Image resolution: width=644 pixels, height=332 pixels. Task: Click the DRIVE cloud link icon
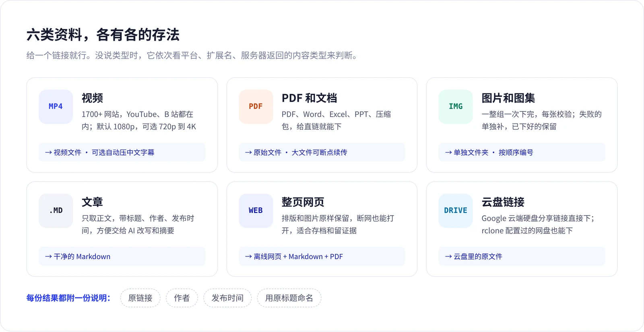point(456,211)
